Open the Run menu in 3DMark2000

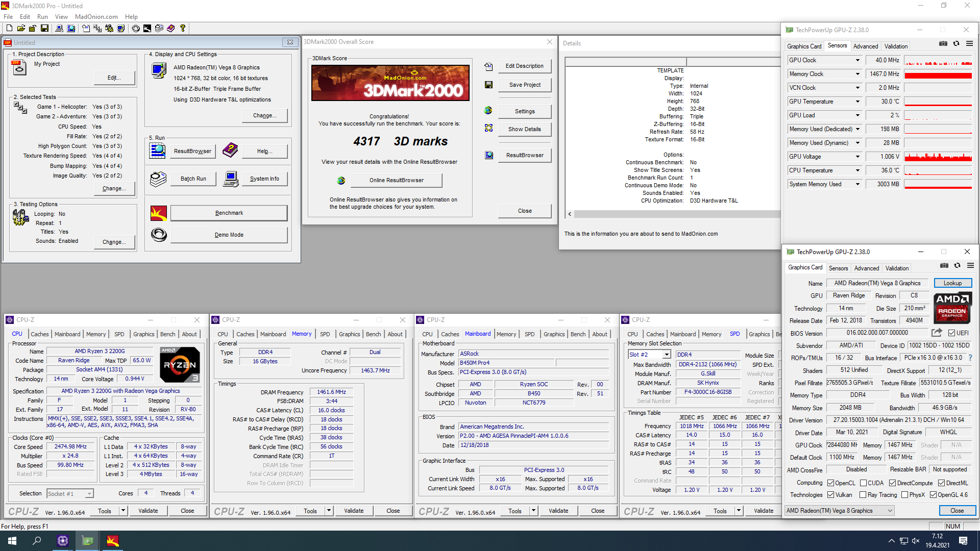[x=42, y=17]
